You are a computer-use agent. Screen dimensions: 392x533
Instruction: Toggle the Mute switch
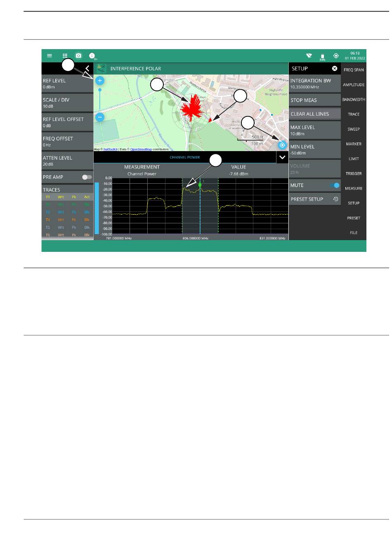pyautogui.click(x=335, y=185)
